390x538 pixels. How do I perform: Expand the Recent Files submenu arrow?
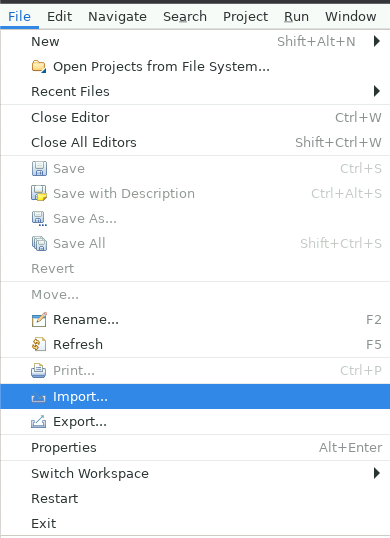point(377,91)
